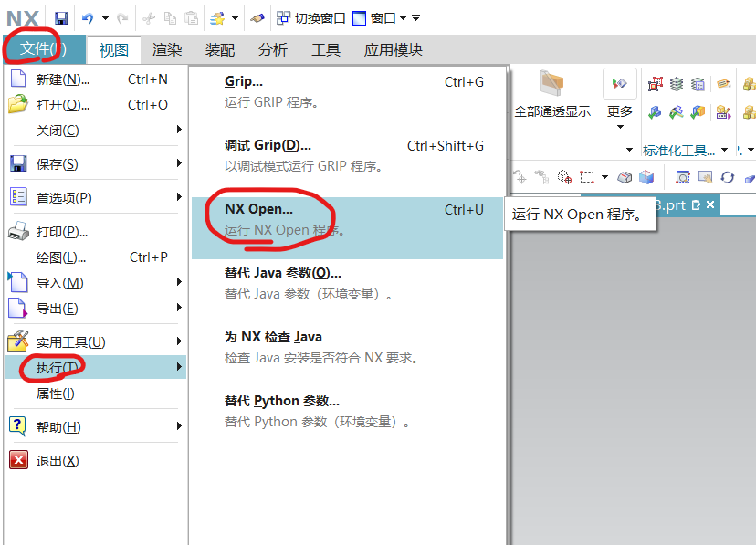Image resolution: width=756 pixels, height=545 pixels.
Task: Click the Redo icon in the top toolbar
Action: click(122, 18)
